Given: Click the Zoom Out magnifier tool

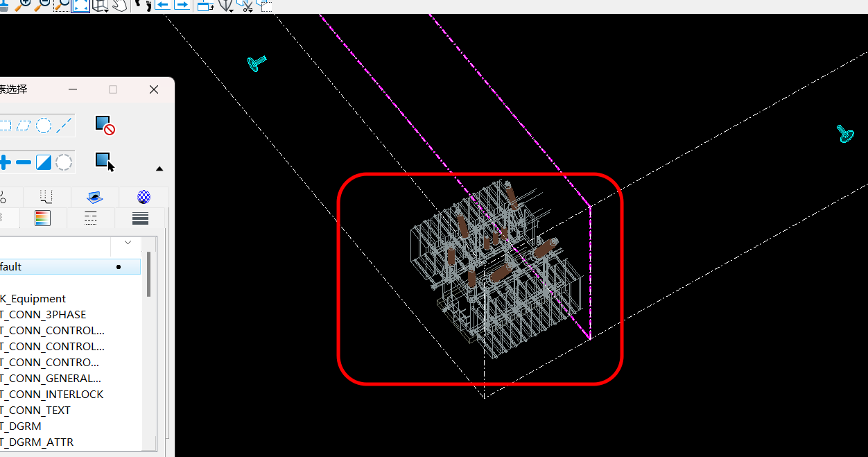Looking at the screenshot, I should [43, 5].
